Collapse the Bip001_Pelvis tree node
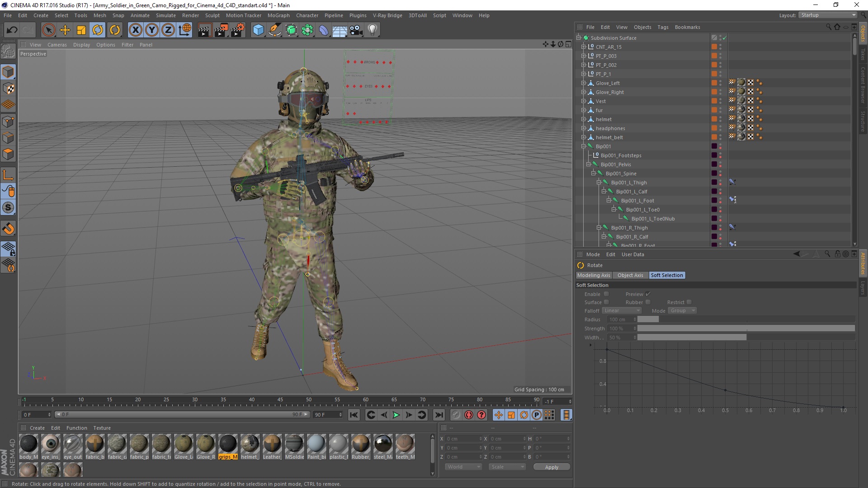This screenshot has height=488, width=868. 589,164
